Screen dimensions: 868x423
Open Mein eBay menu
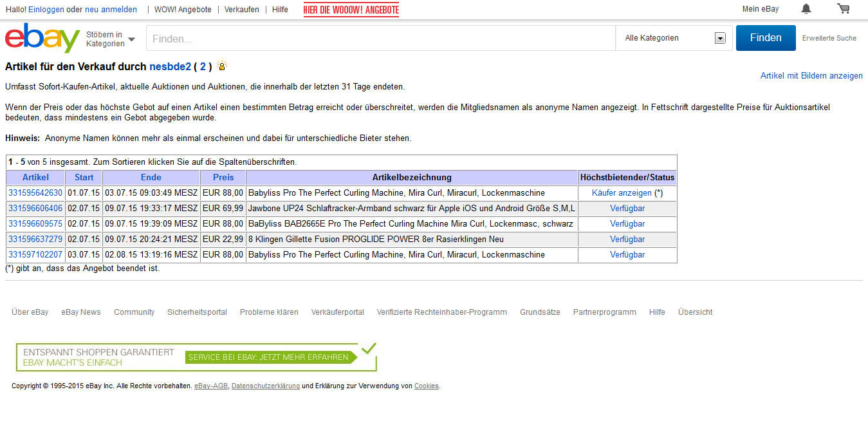click(x=761, y=9)
